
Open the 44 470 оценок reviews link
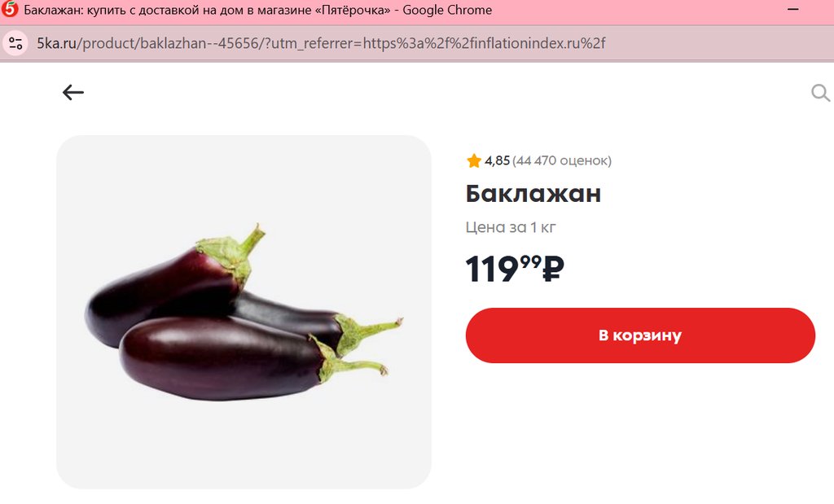coord(562,160)
